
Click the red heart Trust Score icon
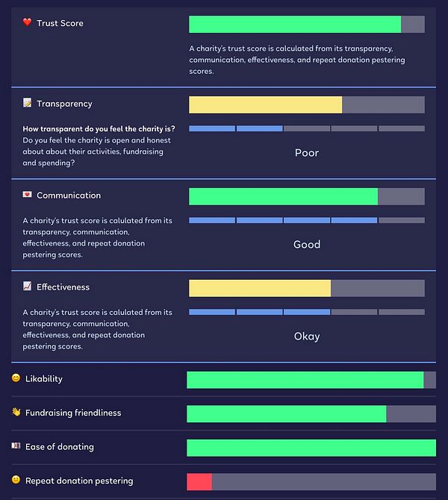click(x=27, y=22)
